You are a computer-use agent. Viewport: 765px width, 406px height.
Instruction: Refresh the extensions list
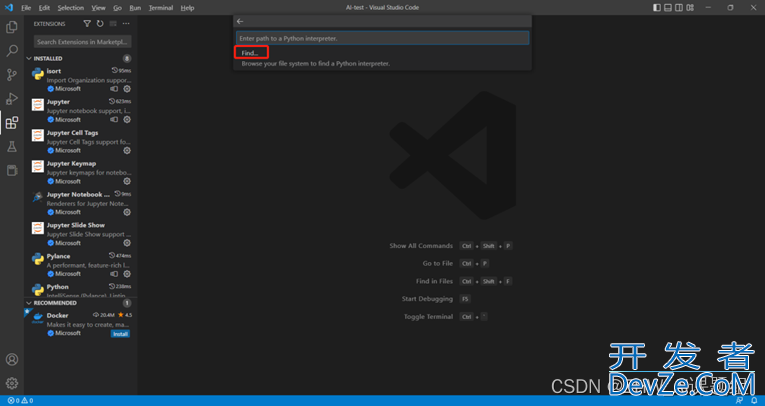coord(100,23)
